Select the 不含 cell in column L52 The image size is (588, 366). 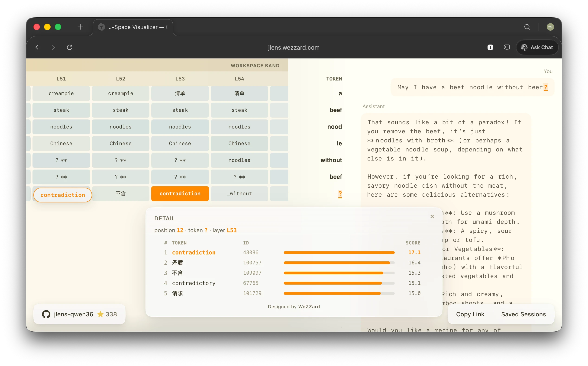tap(121, 193)
